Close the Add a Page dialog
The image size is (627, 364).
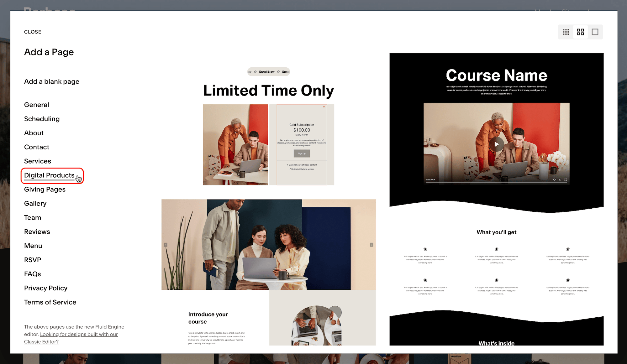(x=33, y=32)
